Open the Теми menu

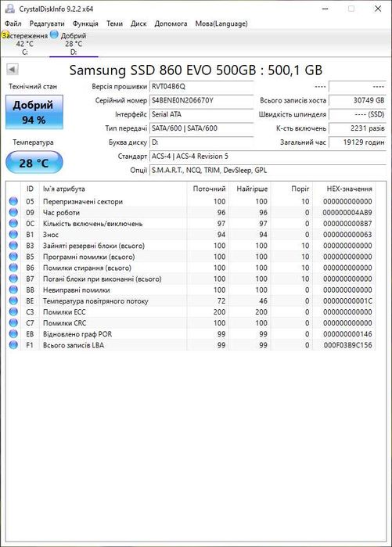point(114,23)
